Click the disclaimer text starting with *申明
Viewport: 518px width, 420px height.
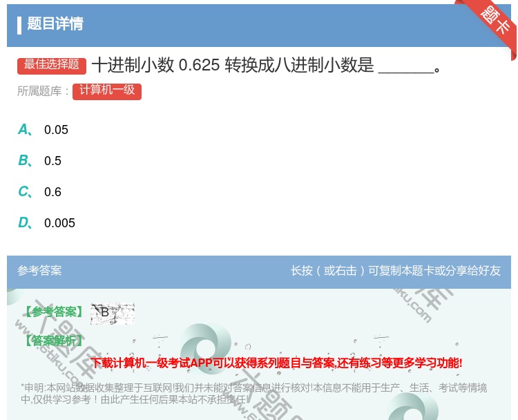[x=253, y=394]
